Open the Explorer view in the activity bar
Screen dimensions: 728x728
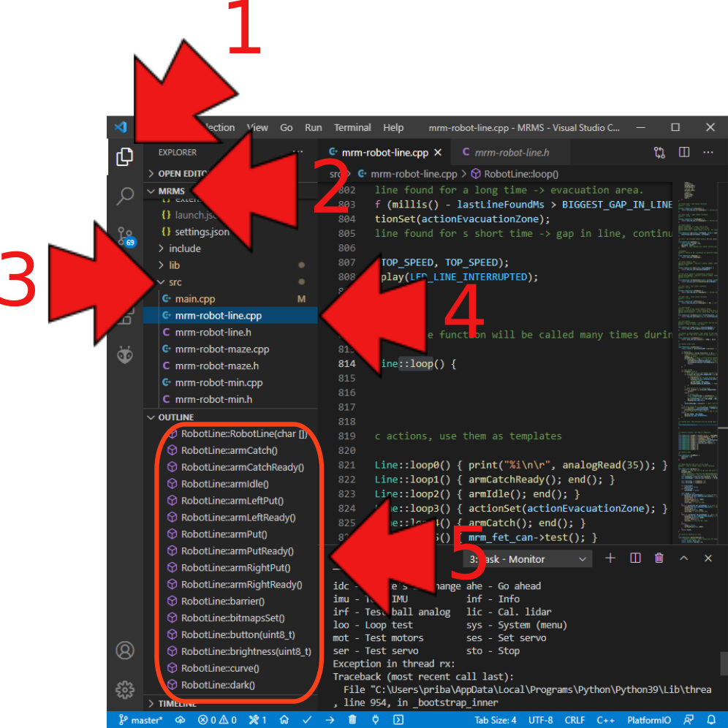click(124, 156)
